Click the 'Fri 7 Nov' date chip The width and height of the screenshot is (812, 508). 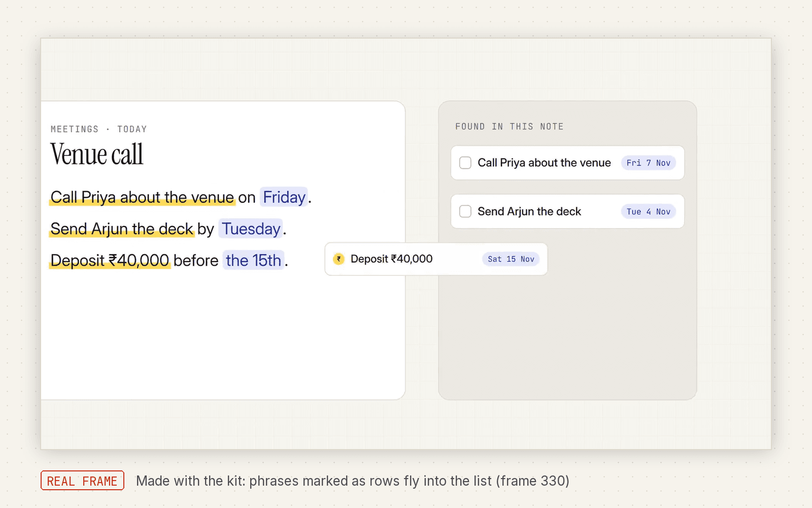coord(649,163)
